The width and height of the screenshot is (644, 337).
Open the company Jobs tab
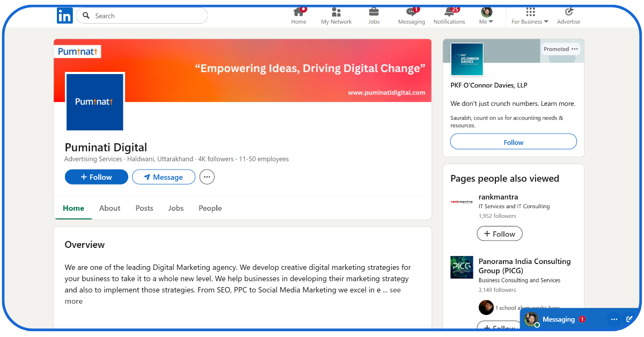(176, 208)
